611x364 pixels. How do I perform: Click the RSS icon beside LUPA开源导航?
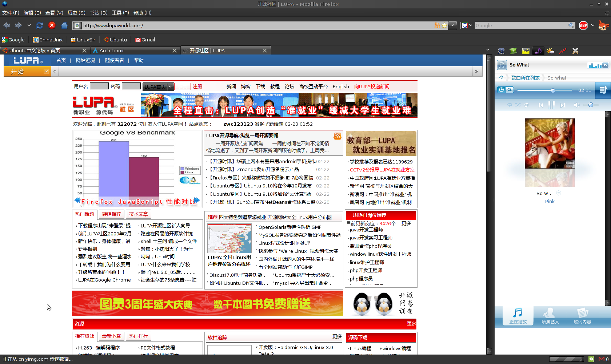click(x=338, y=136)
